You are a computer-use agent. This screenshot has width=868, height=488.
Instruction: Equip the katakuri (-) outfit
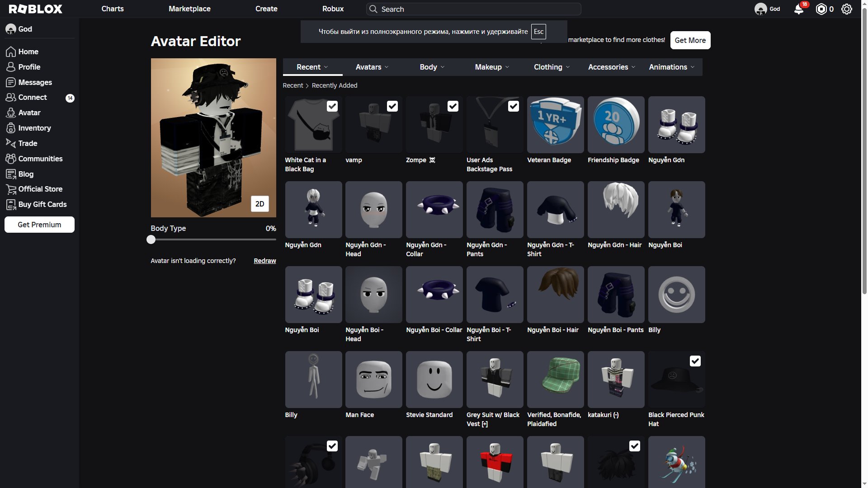616,380
